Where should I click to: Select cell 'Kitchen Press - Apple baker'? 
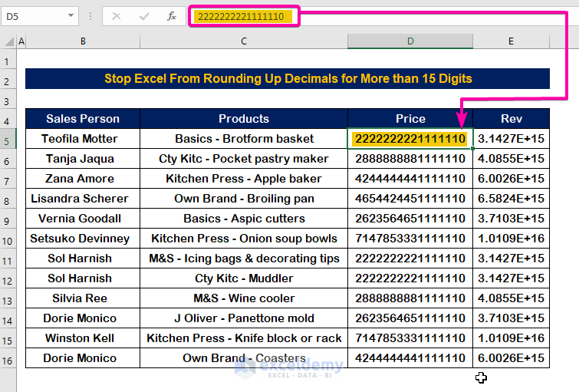tap(244, 179)
